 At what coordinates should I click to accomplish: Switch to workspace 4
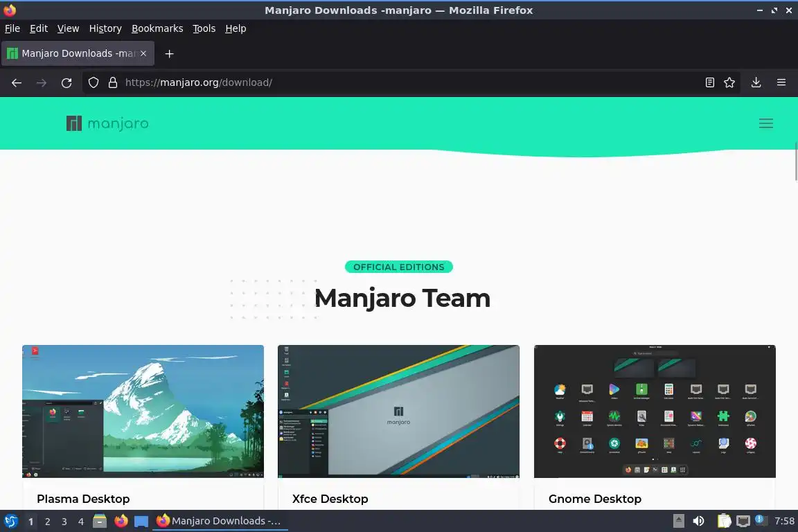[80, 522]
